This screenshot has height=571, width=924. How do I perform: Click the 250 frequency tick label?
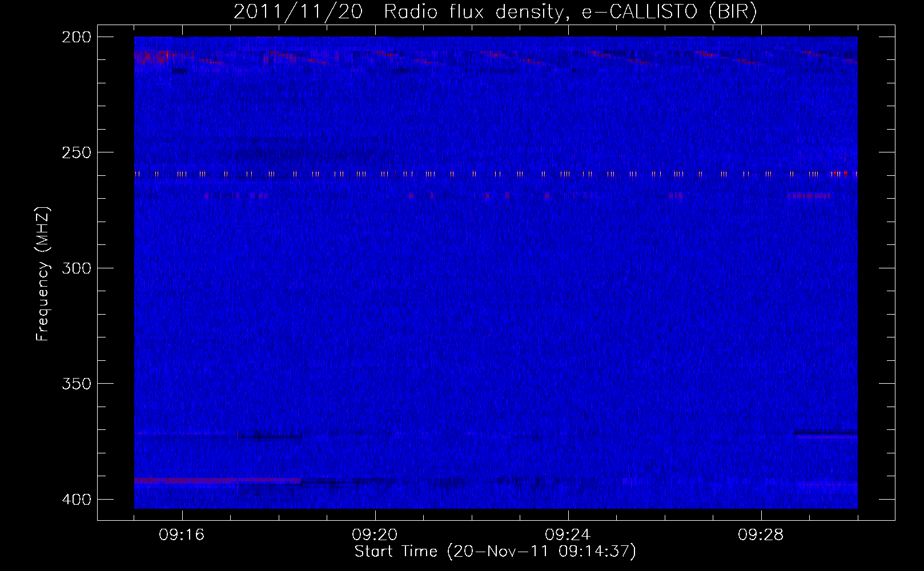click(76, 152)
